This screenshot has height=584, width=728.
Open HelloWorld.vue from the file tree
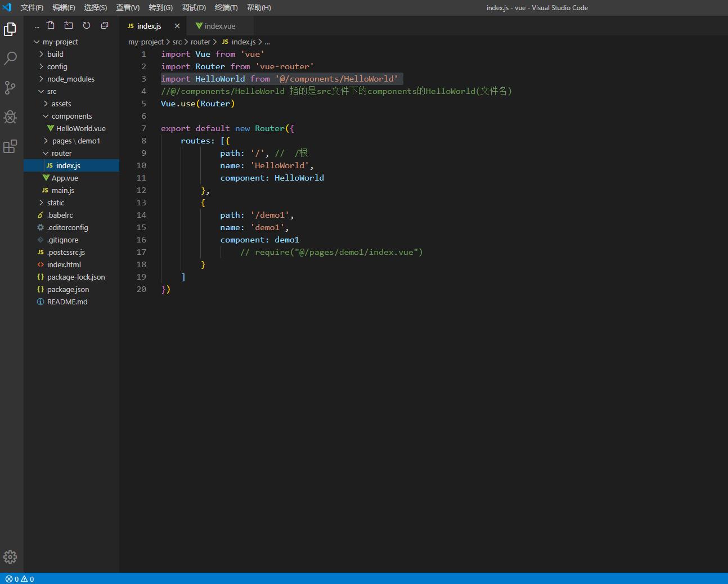tap(80, 128)
